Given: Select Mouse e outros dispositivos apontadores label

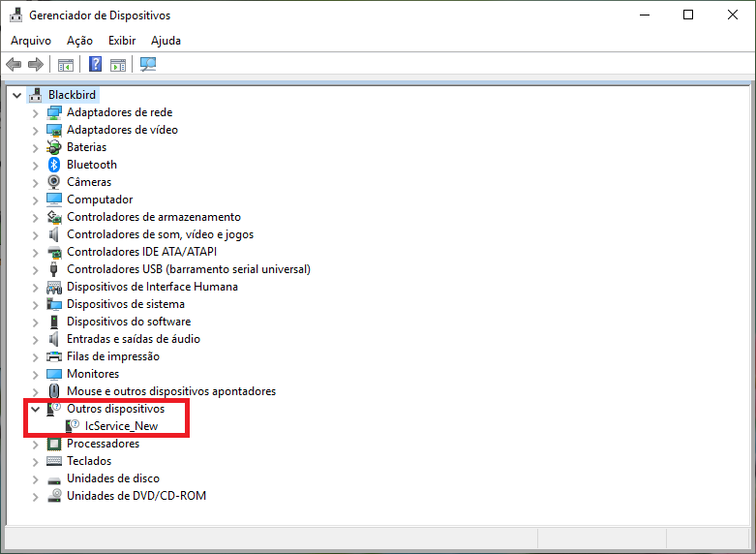Looking at the screenshot, I should 171,391.
